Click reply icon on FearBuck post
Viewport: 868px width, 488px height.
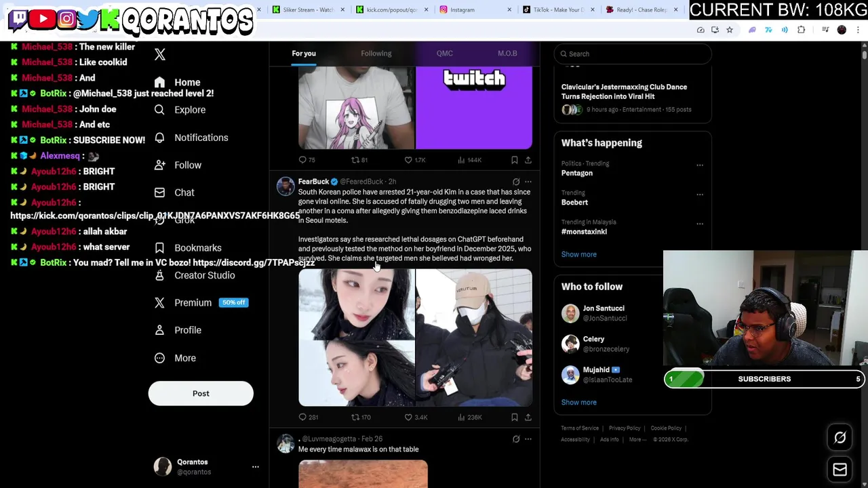[303, 418]
